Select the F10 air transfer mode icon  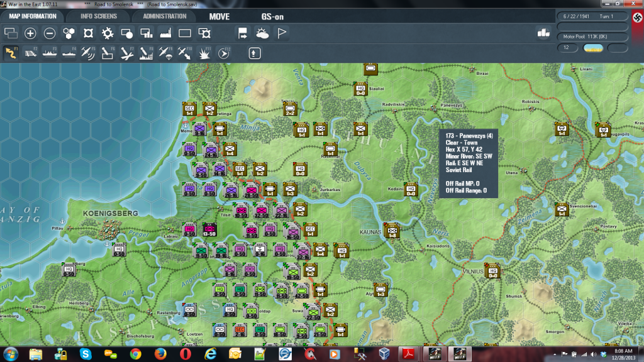point(184,53)
